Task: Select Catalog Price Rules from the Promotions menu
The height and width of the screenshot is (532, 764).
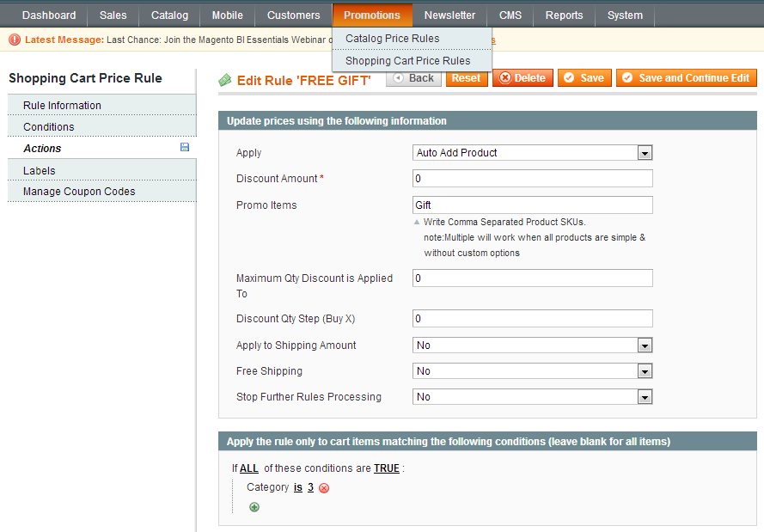Action: tap(392, 39)
